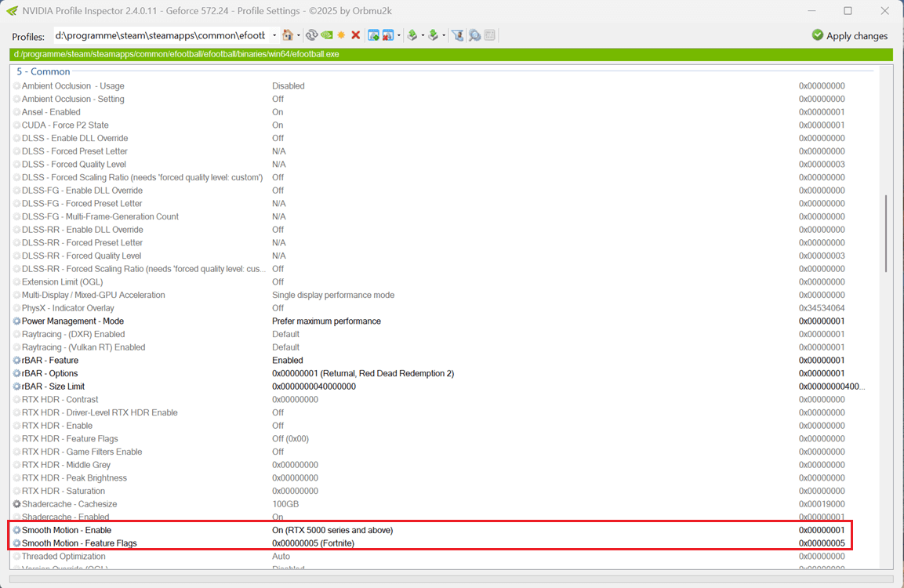Add an application to the profile
Viewport: 904px width, 588px height.
(373, 35)
